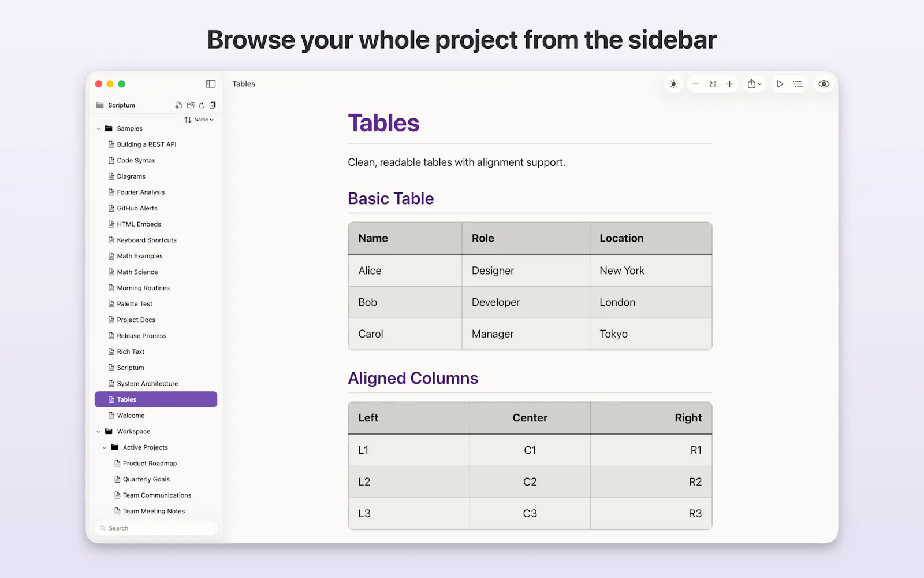Screen dimensions: 924x578
Task: Open System Architecture document
Action: click(x=156, y=384)
